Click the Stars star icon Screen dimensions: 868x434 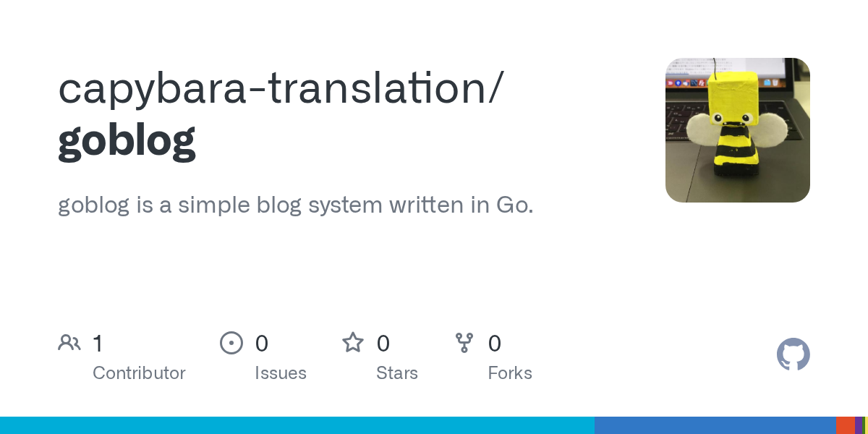[x=353, y=343]
